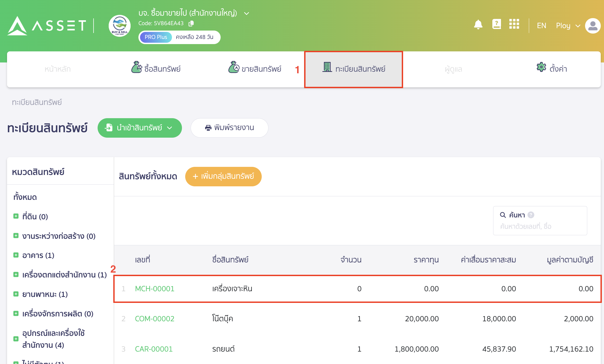This screenshot has height=364, width=604.
Task: Open the notifications bell icon
Action: [x=478, y=25]
